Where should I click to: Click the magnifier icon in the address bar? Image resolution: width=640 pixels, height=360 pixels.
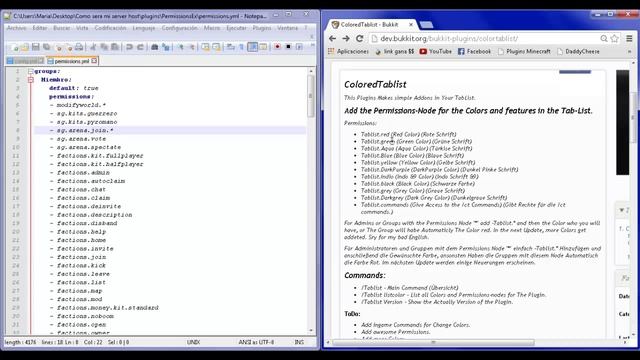pos(604,38)
